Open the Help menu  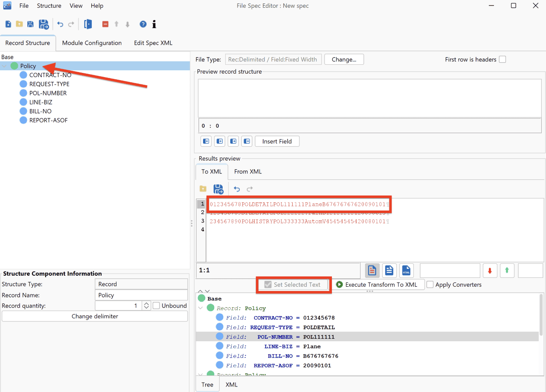click(97, 6)
